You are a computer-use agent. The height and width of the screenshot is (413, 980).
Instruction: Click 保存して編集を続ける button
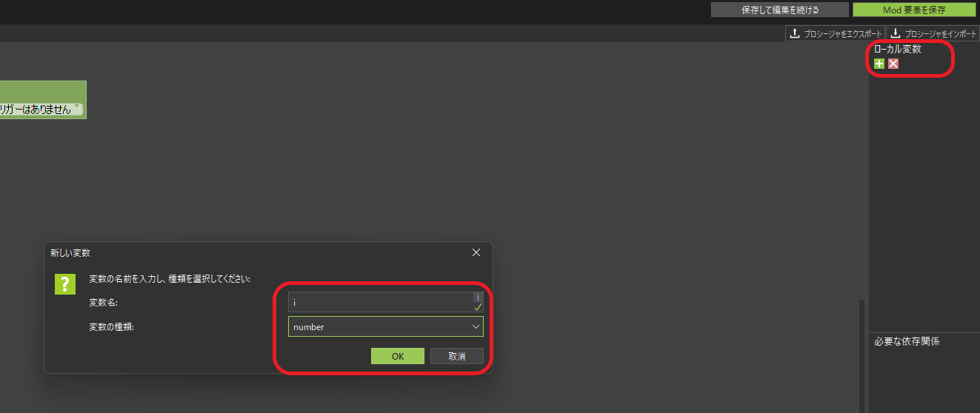780,10
